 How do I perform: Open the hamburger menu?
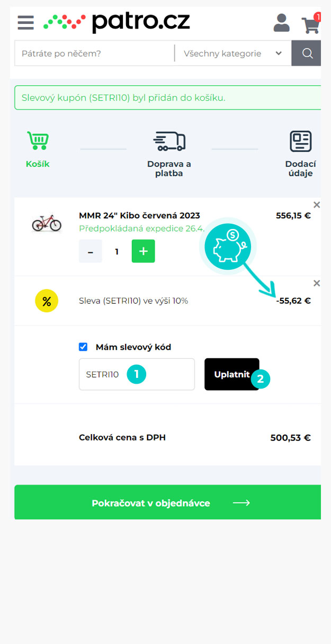pyautogui.click(x=25, y=23)
